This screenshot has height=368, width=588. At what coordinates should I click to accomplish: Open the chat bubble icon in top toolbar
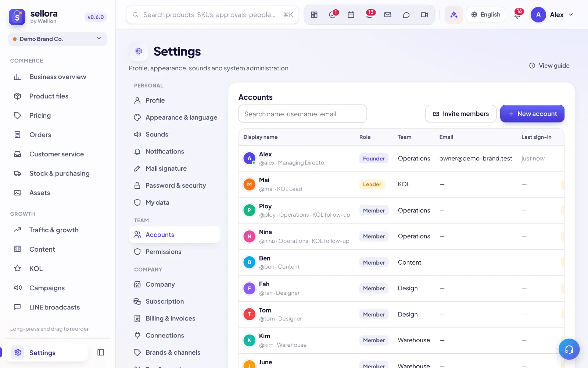point(406,15)
